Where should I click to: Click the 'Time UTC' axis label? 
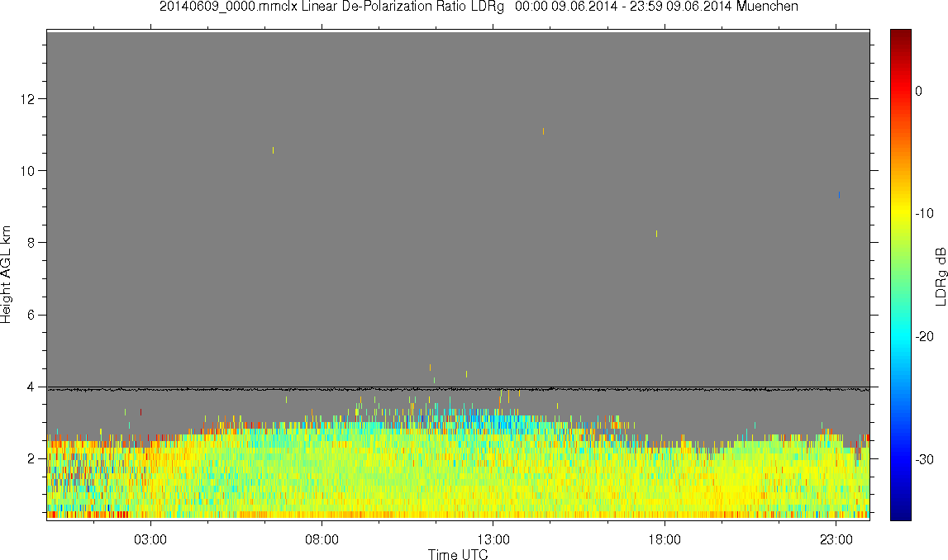(x=458, y=554)
